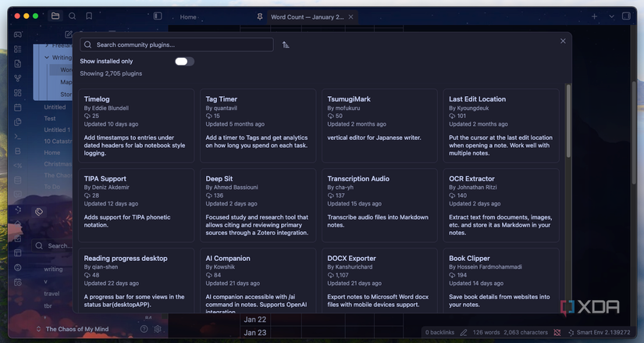This screenshot has width=644, height=343.
Task: Click the smiley face ribbon icon
Action: point(18,267)
